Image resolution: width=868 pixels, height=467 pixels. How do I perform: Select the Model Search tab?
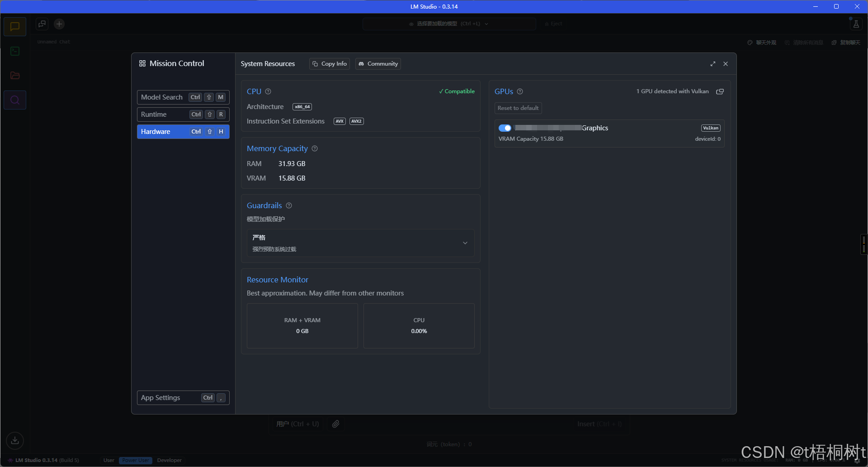tap(183, 97)
